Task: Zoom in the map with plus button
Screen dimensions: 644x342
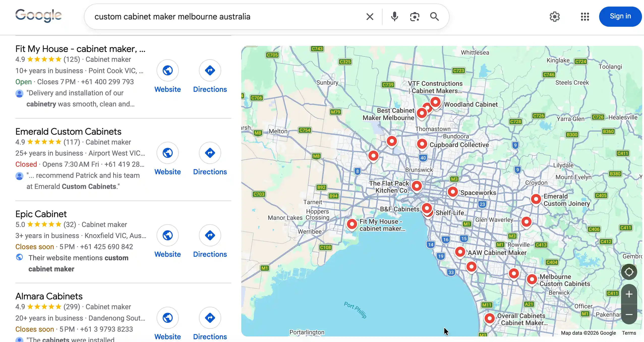Action: (x=629, y=294)
